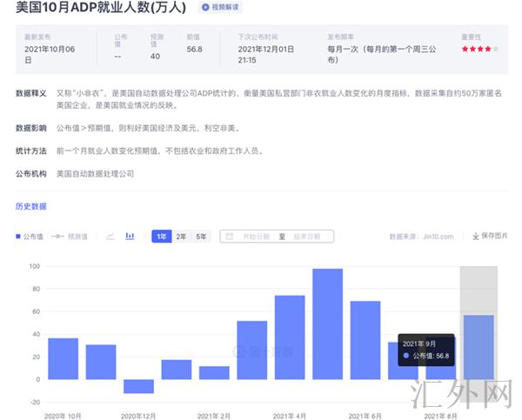
Task: Switch to bar chart view icon
Action: pos(130,237)
